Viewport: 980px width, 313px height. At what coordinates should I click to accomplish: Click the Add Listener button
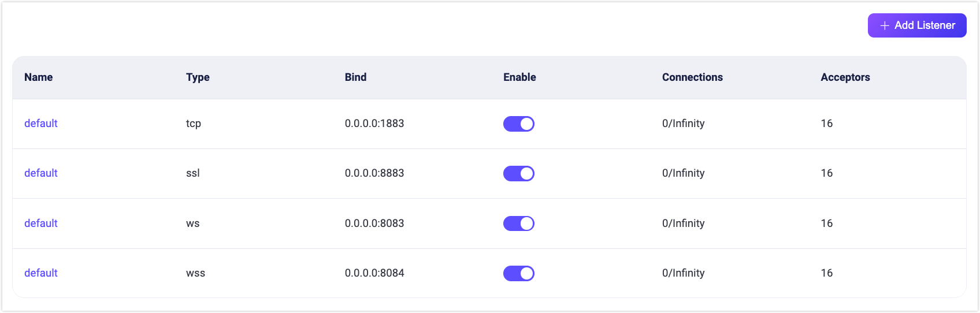click(x=917, y=25)
